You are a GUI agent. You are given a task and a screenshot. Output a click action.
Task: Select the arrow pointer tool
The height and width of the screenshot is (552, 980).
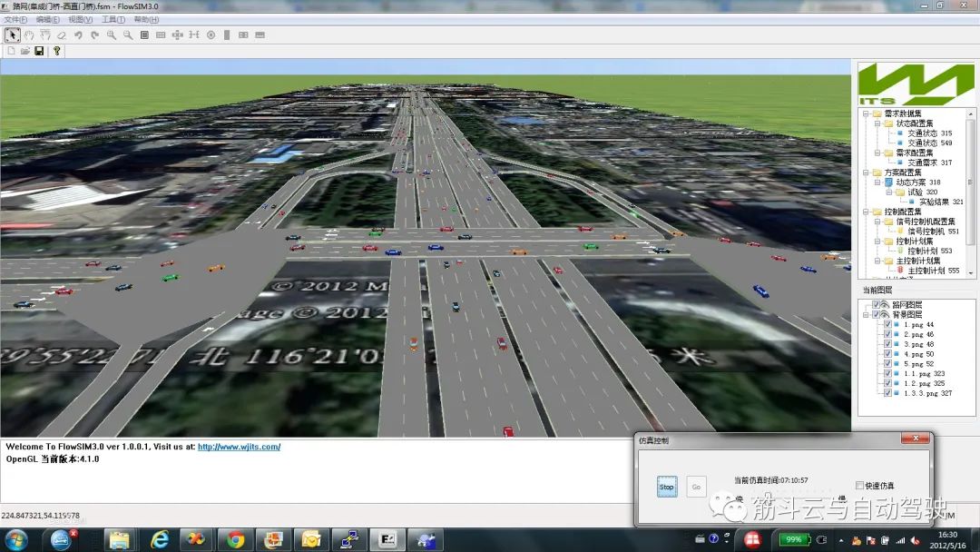tap(12, 35)
